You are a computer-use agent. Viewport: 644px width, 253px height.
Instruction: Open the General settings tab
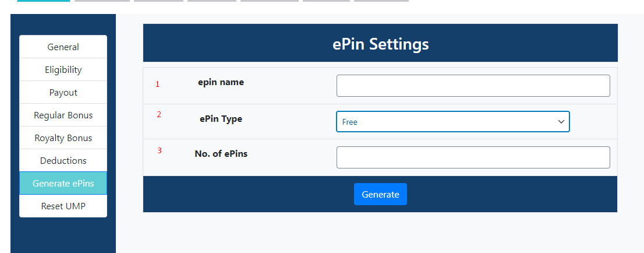click(x=63, y=47)
